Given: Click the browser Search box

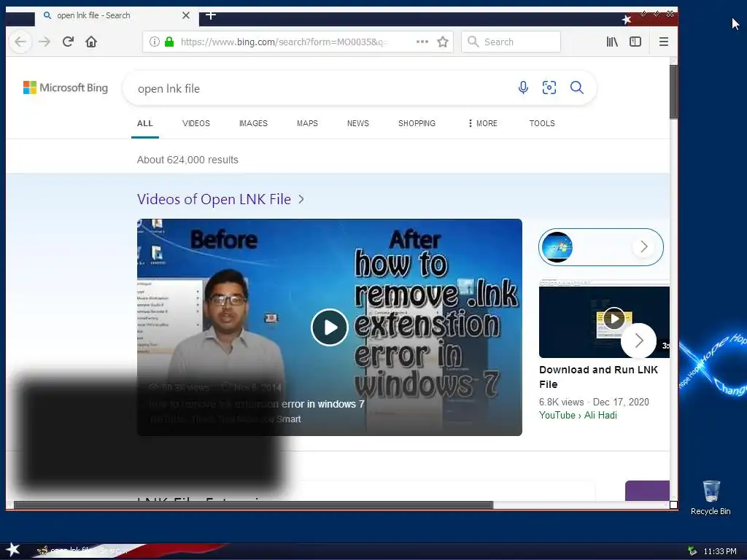Looking at the screenshot, I should [511, 42].
